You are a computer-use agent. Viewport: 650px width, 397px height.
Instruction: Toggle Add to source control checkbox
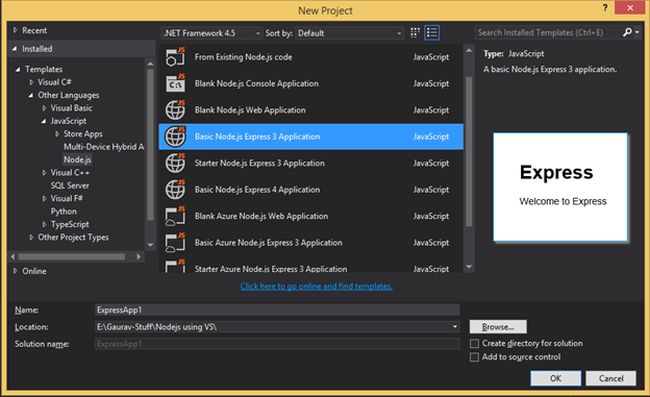pyautogui.click(x=474, y=357)
